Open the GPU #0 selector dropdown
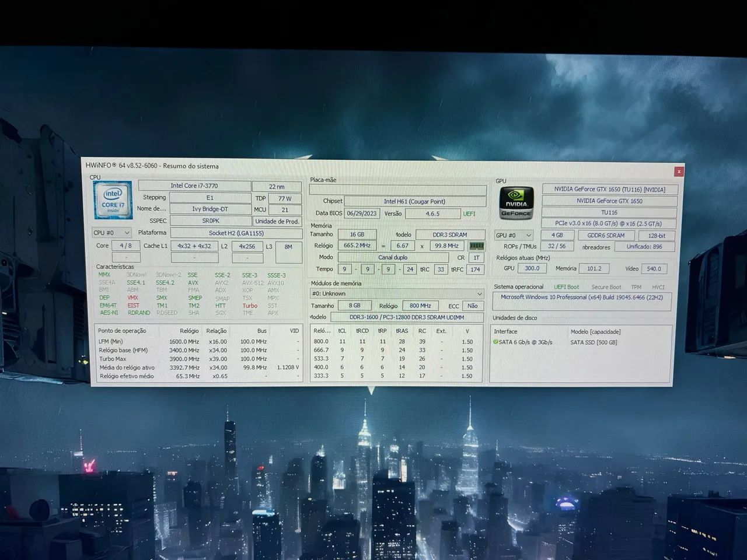The width and height of the screenshot is (747, 560). [x=513, y=236]
